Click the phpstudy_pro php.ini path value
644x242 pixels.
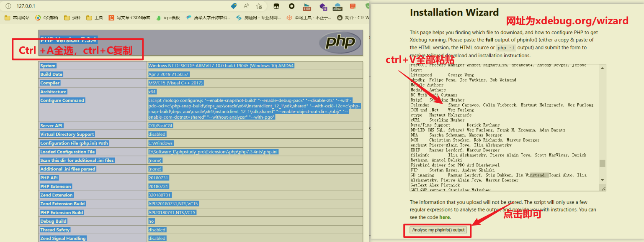213,152
